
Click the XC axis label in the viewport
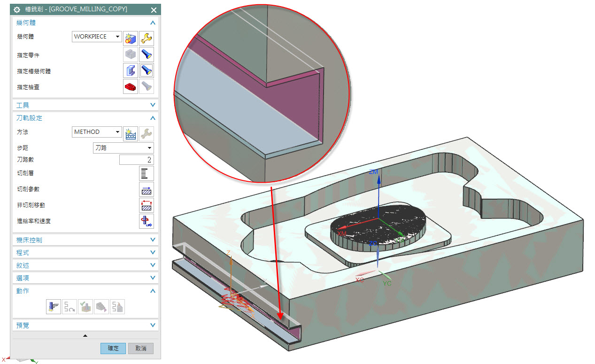pyautogui.click(x=360, y=280)
